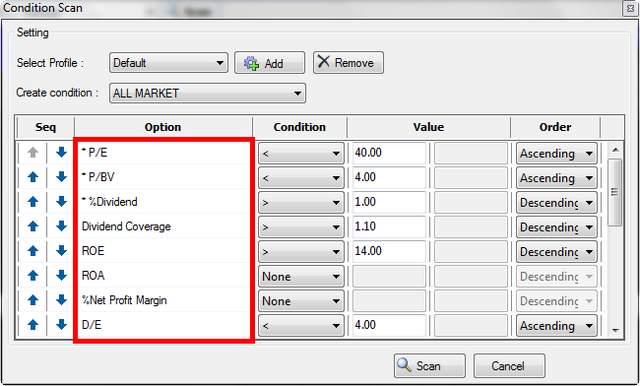The image size is (640, 386).
Task: Open the %Dividend order dropdown
Action: [x=557, y=203]
